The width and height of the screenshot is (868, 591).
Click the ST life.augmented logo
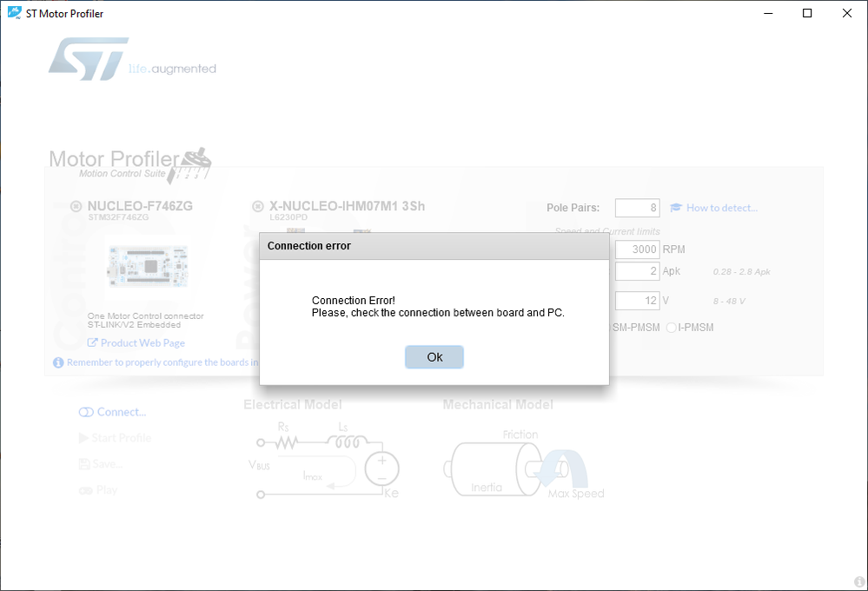pos(132,59)
